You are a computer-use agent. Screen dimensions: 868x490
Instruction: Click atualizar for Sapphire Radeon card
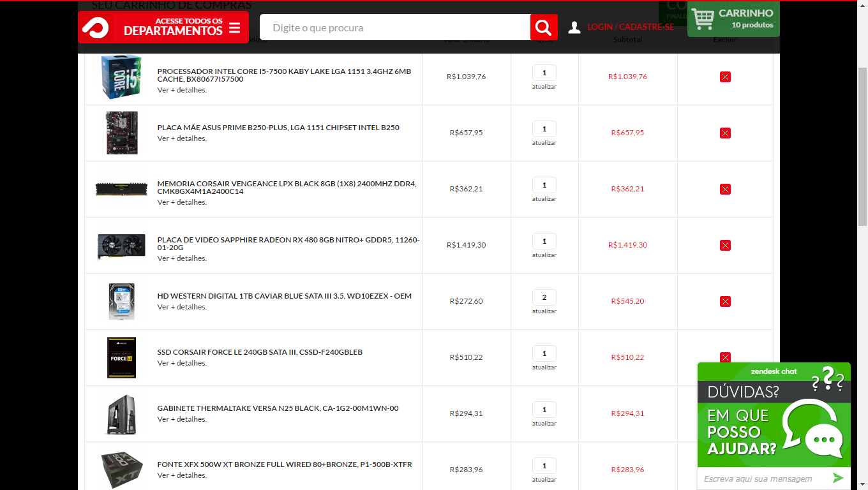coord(544,255)
